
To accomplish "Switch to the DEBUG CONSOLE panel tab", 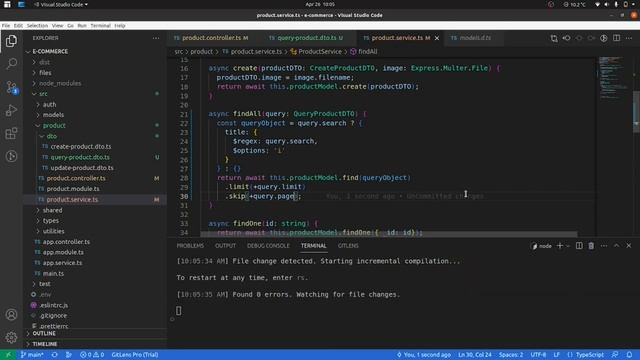I will click(x=268, y=246).
